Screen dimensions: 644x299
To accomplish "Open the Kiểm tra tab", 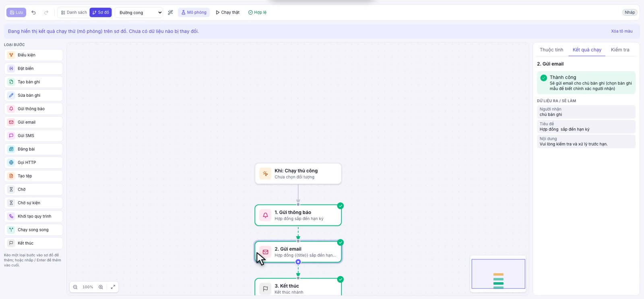I will point(620,50).
